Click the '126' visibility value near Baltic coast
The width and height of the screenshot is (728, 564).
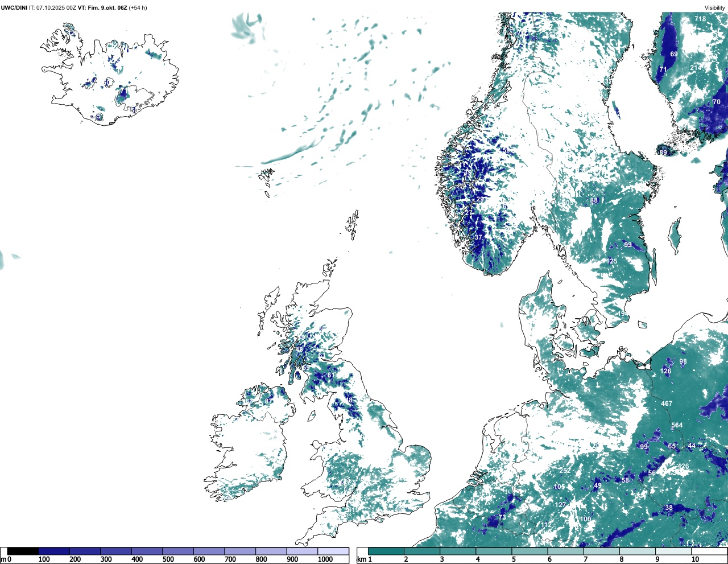(665, 371)
